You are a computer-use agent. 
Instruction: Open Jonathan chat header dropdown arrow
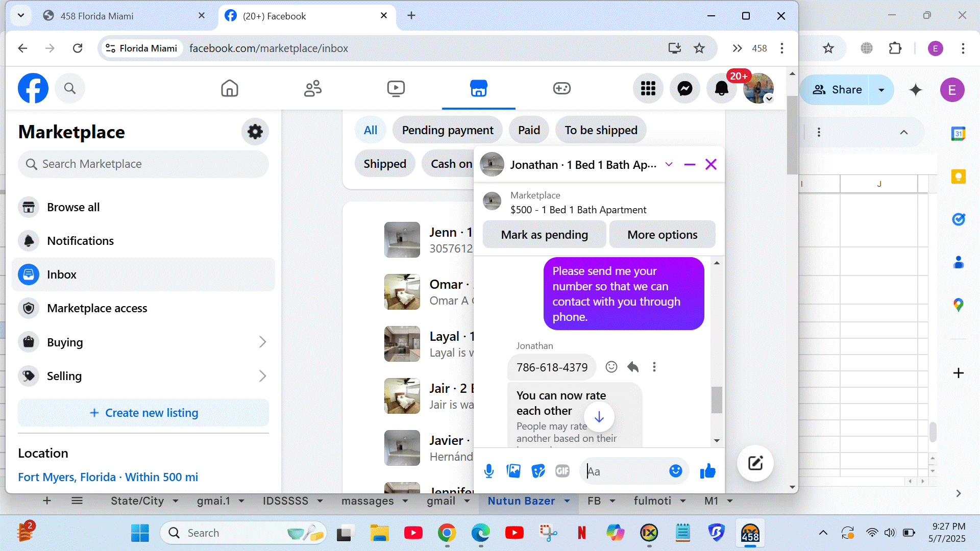click(x=669, y=164)
